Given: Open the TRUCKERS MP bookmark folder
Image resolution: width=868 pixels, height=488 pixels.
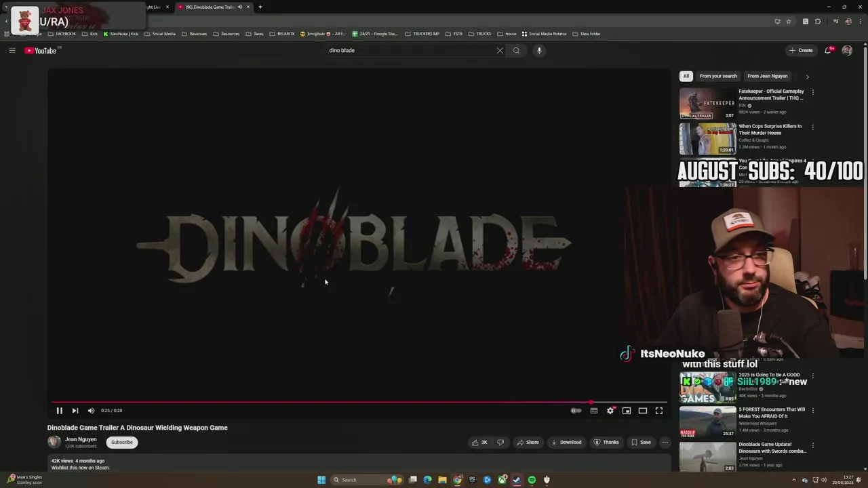Looking at the screenshot, I should (x=422, y=34).
